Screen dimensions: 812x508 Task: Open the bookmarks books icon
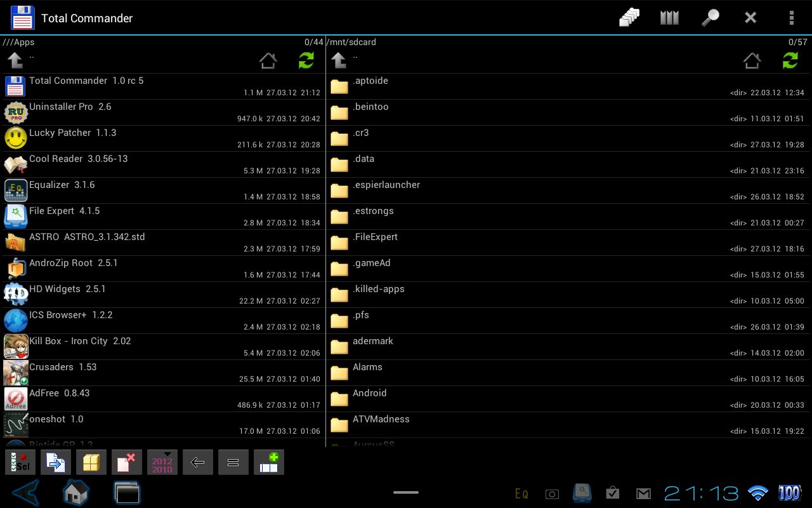(669, 18)
